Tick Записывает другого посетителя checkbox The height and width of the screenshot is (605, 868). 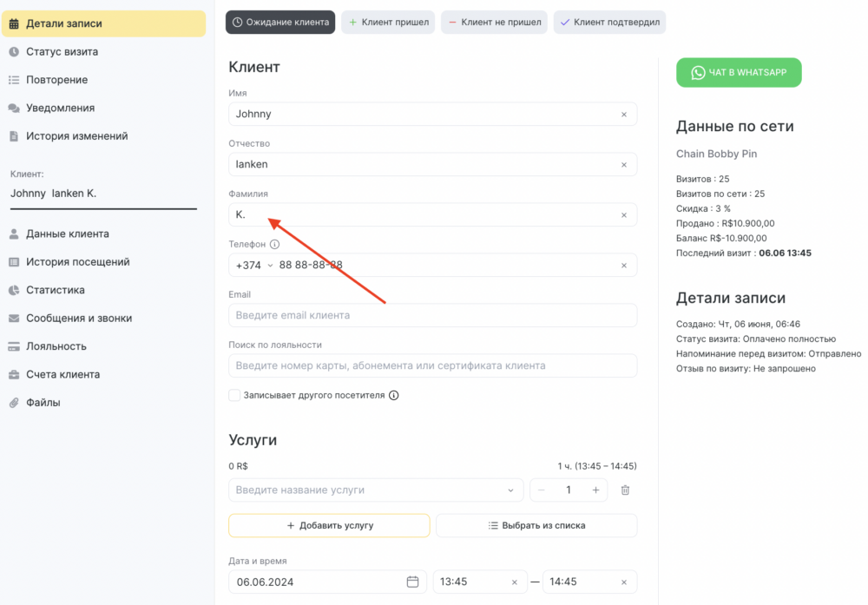(x=234, y=395)
